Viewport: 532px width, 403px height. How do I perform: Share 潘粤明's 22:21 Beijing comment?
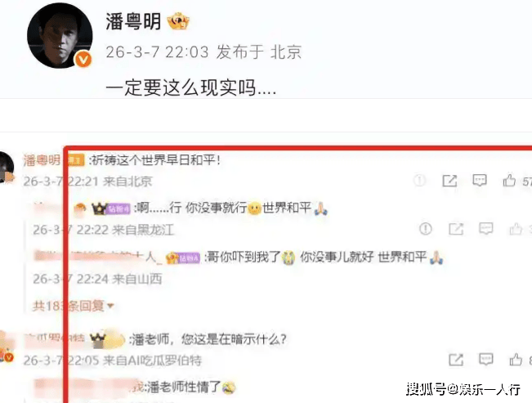point(449,181)
